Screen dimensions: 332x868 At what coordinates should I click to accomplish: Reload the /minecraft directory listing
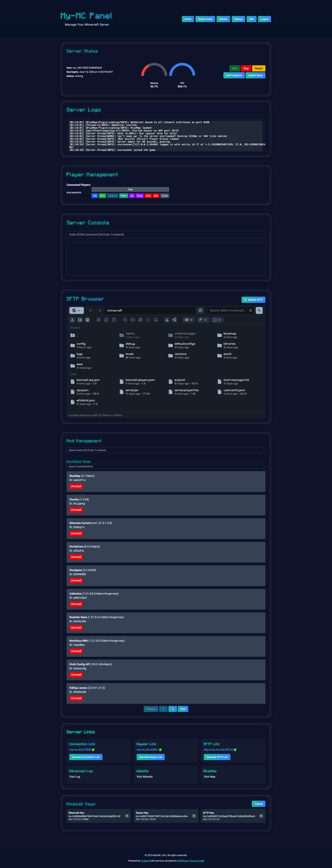click(200, 310)
